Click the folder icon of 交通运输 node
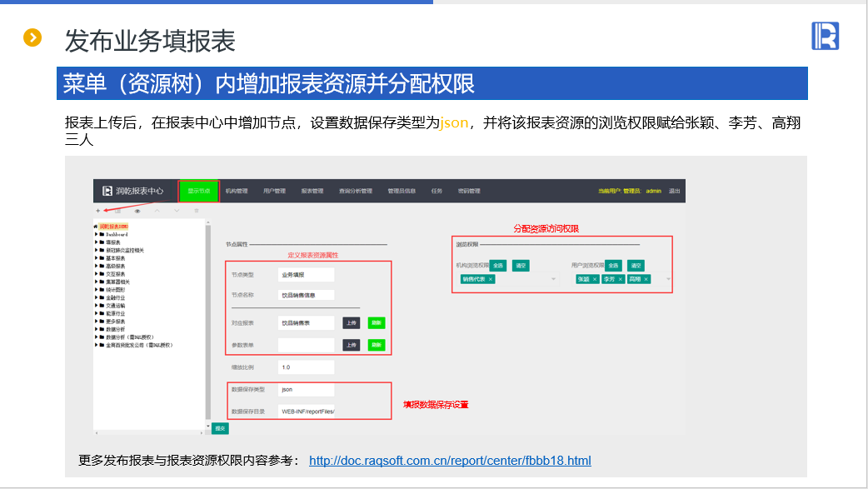Screen dimensions: 868x489 point(102,305)
